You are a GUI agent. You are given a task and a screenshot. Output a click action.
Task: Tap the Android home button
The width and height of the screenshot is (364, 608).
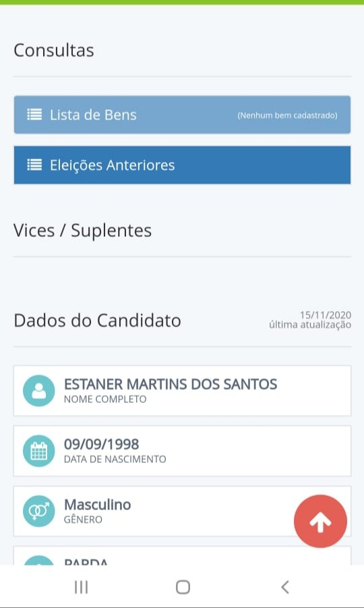183,587
